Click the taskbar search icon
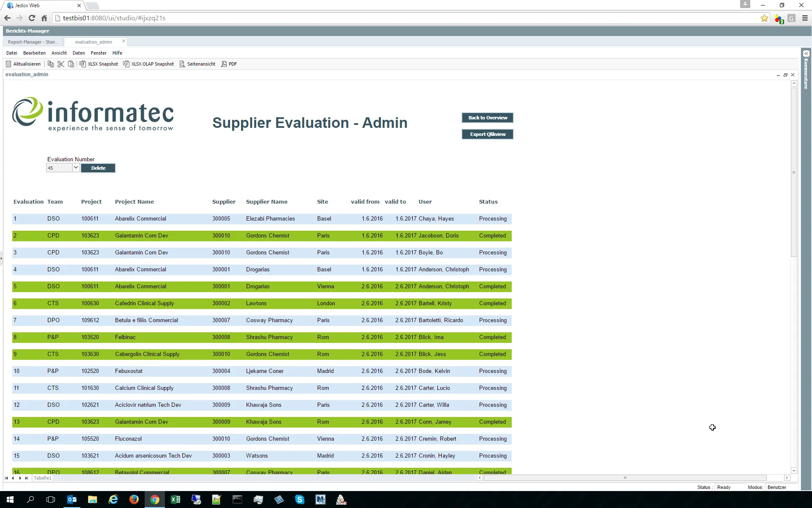 [30, 500]
